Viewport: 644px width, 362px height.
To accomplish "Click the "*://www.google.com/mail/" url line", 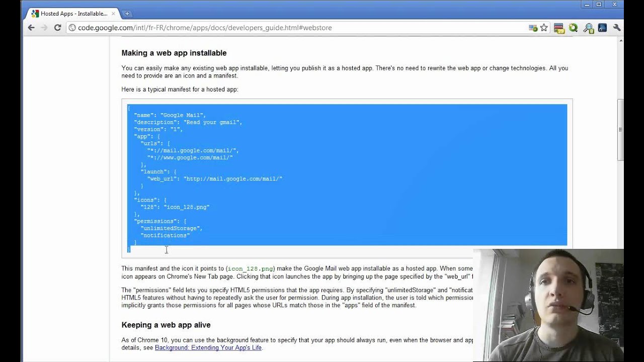I will tap(190, 157).
